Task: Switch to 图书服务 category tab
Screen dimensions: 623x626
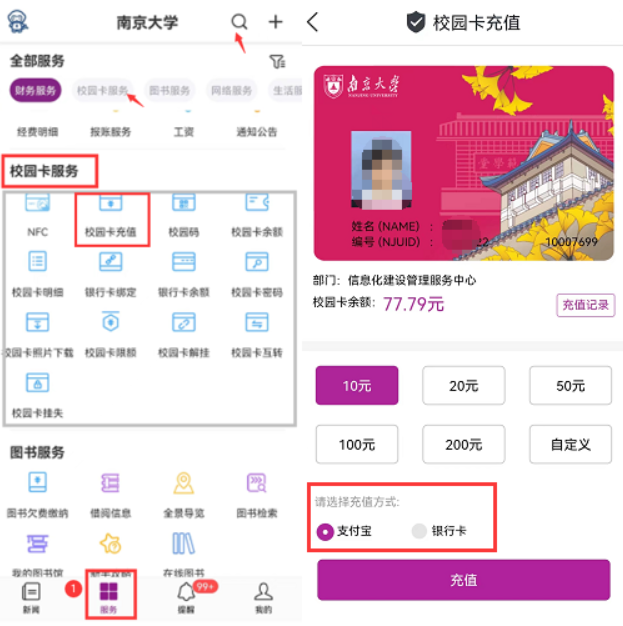Action: click(169, 90)
